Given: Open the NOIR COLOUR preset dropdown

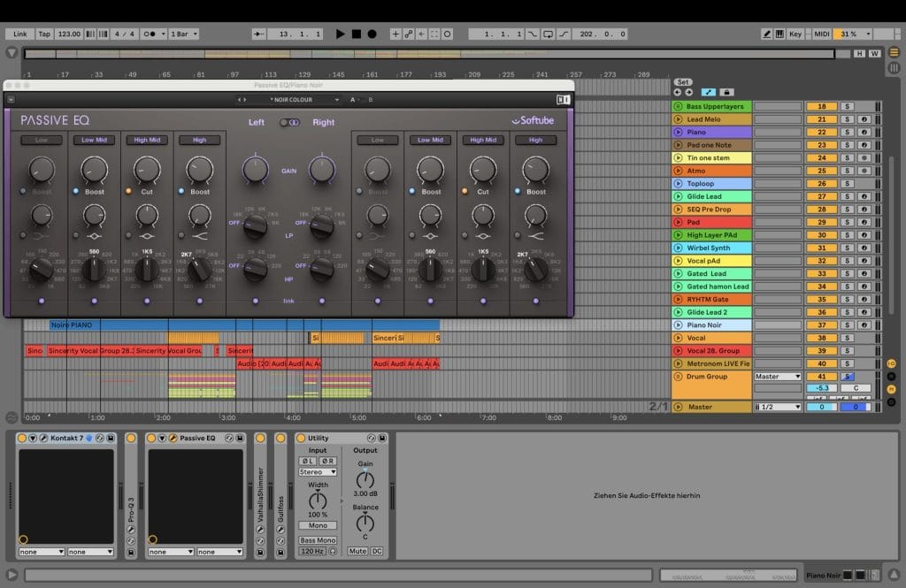Looking at the screenshot, I should point(292,100).
